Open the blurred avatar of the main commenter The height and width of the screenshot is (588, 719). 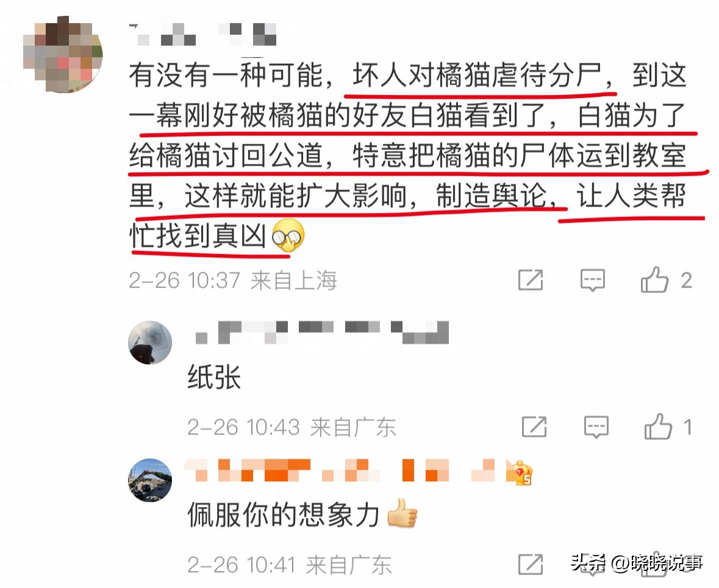pos(63,54)
